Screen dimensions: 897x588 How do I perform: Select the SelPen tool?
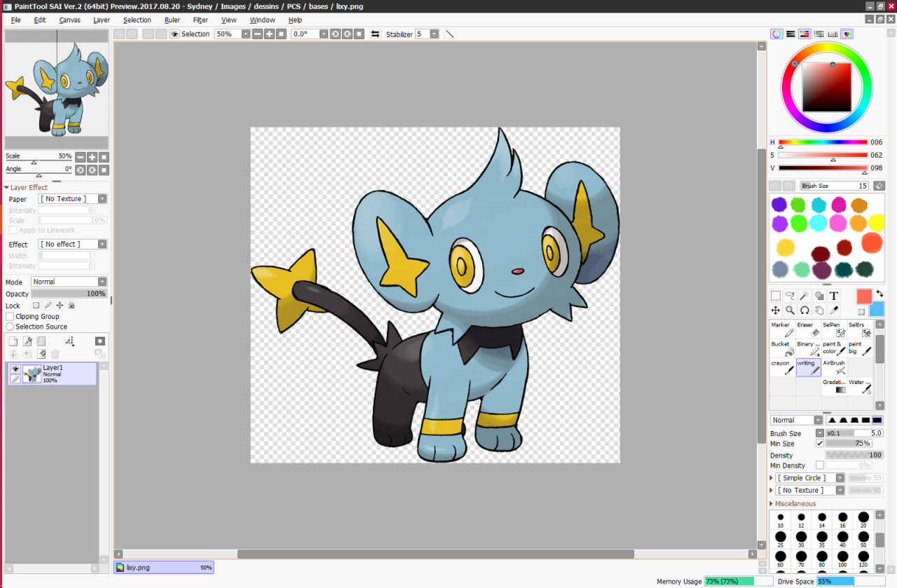[x=834, y=329]
